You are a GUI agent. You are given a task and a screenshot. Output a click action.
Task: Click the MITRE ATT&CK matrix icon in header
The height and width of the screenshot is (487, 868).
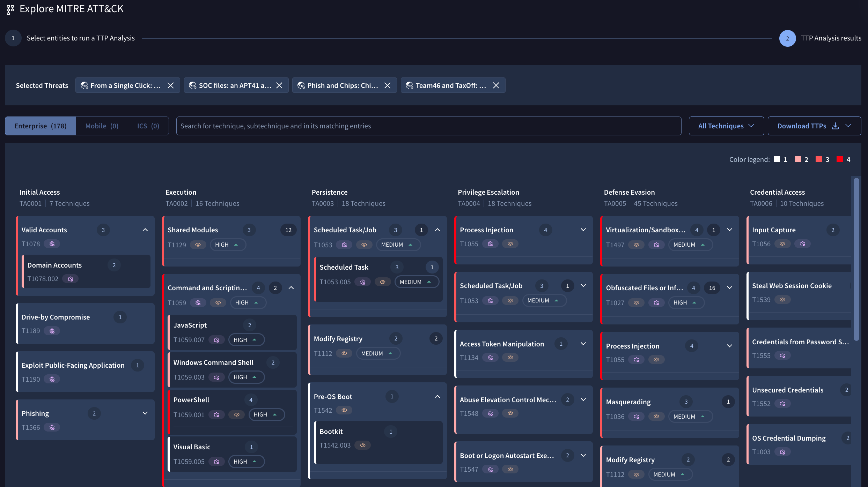pyautogui.click(x=10, y=9)
